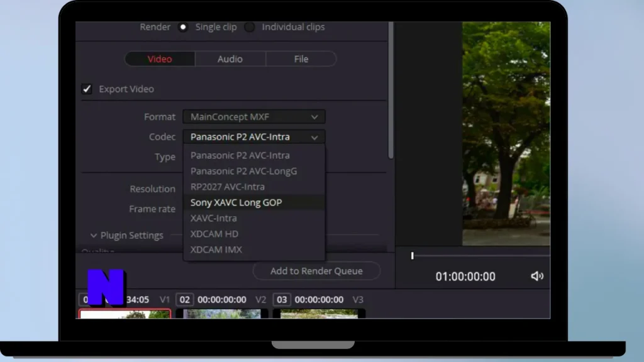The image size is (644, 362).
Task: Choose Sony XAVC Long GOP codec
Action: [x=254, y=202]
